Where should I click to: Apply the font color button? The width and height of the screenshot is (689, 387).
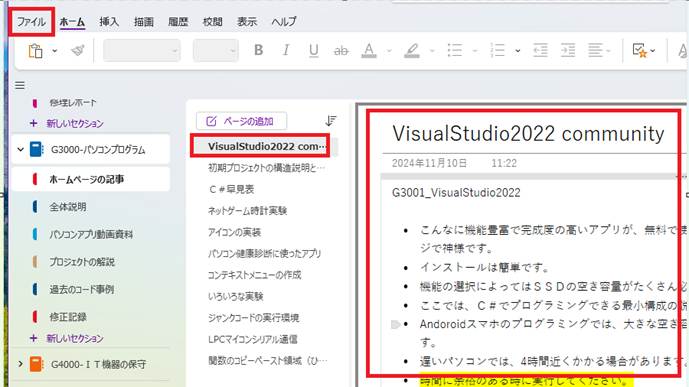click(369, 51)
